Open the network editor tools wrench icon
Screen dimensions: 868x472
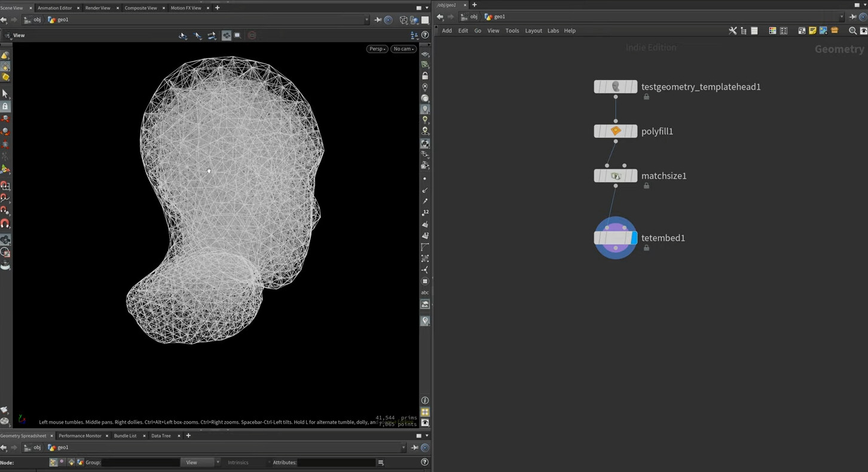tap(732, 30)
